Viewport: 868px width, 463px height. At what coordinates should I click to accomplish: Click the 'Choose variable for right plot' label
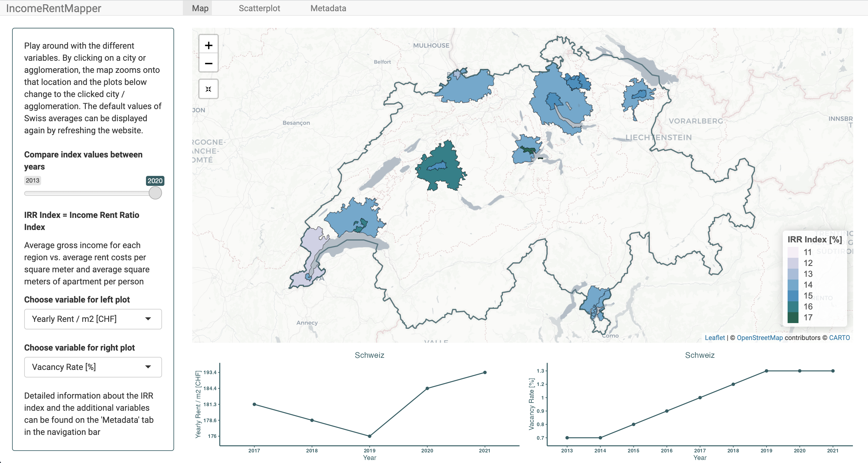pos(79,348)
